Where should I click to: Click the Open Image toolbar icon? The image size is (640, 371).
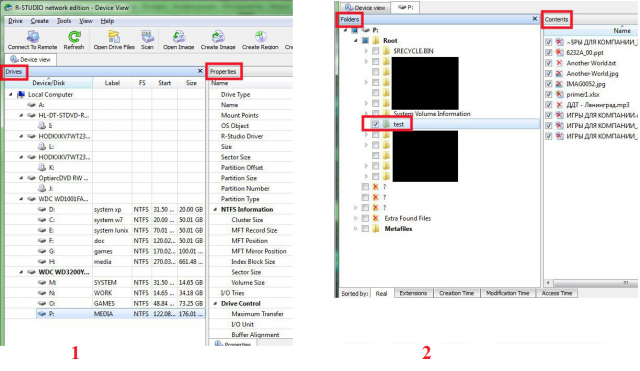point(179,37)
